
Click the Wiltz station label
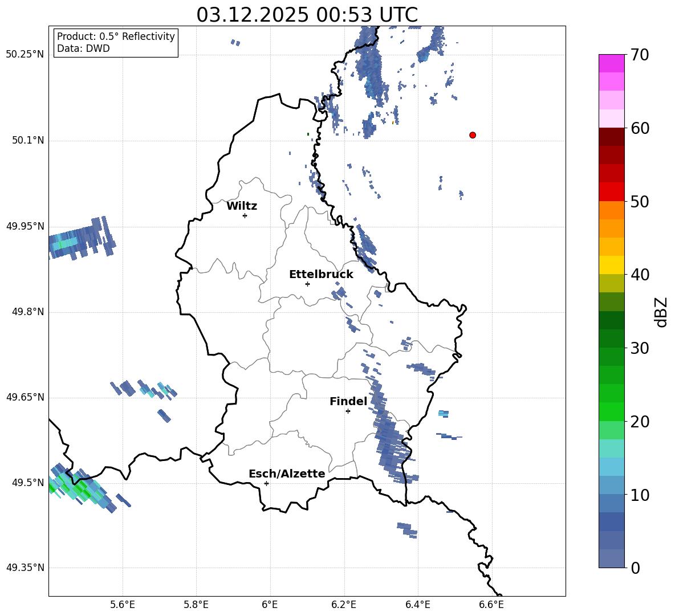[242, 206]
